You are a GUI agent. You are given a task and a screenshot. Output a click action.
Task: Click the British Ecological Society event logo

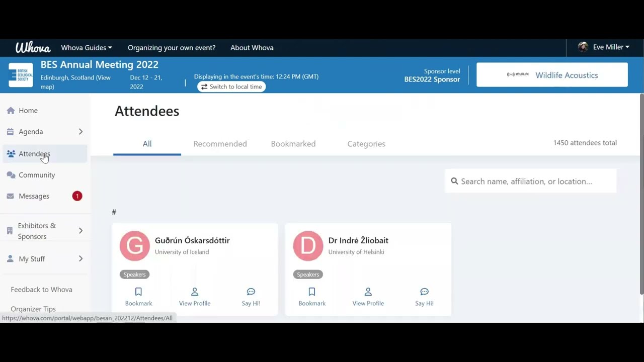[x=21, y=75]
